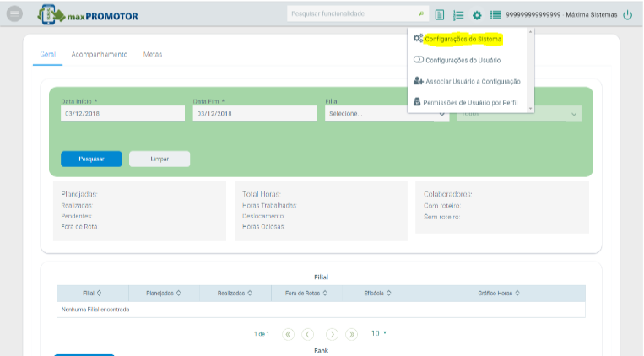Click the settings gear icon in the header
The image size is (644, 356).
point(477,15)
